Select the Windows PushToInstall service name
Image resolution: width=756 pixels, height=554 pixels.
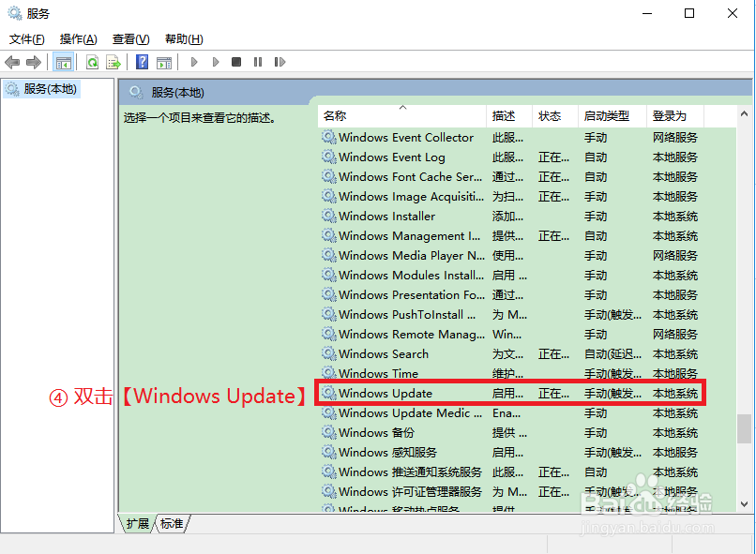click(407, 315)
